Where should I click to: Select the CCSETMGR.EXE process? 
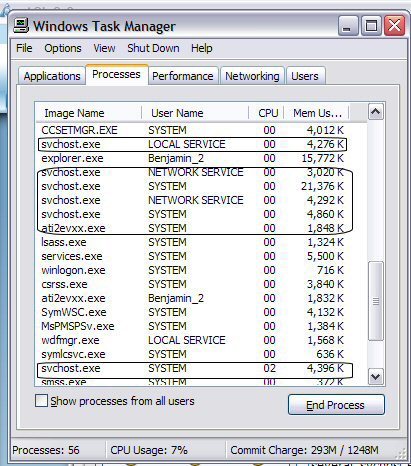(x=201, y=130)
